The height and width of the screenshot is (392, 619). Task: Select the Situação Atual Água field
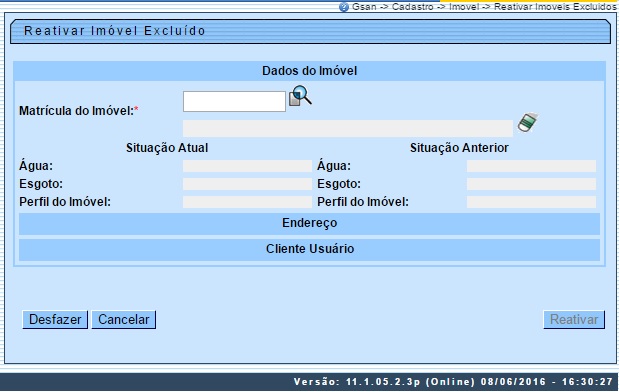coord(247,166)
